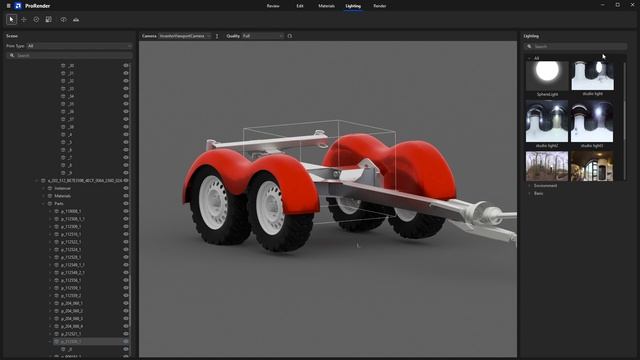Select the p_204_066_3 part row

(89, 318)
